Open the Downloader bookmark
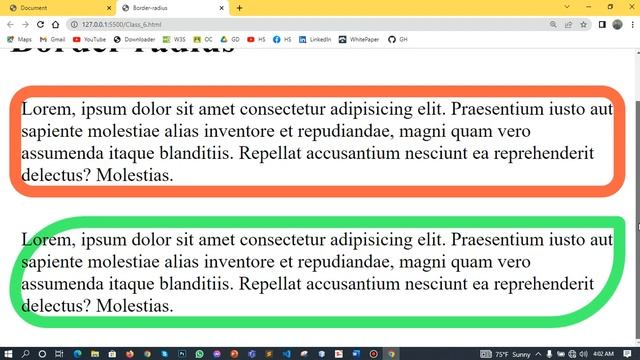Viewport: 640px width, 360px height. (x=134, y=39)
